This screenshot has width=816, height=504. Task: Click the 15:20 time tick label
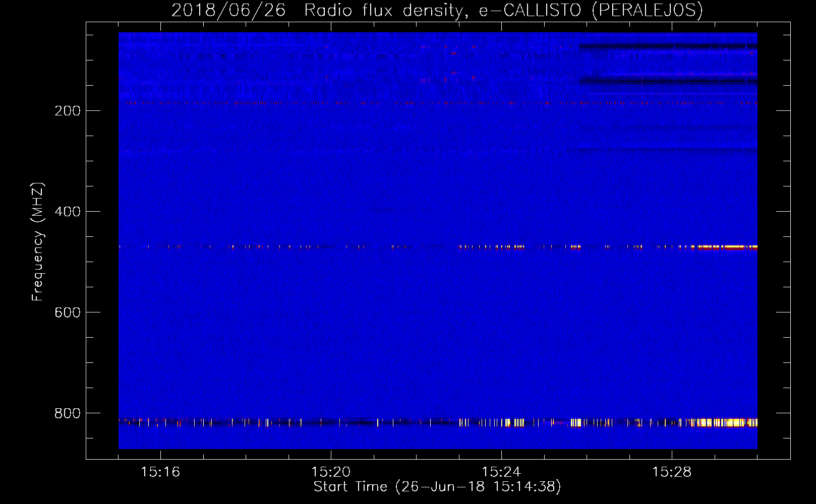click(331, 472)
